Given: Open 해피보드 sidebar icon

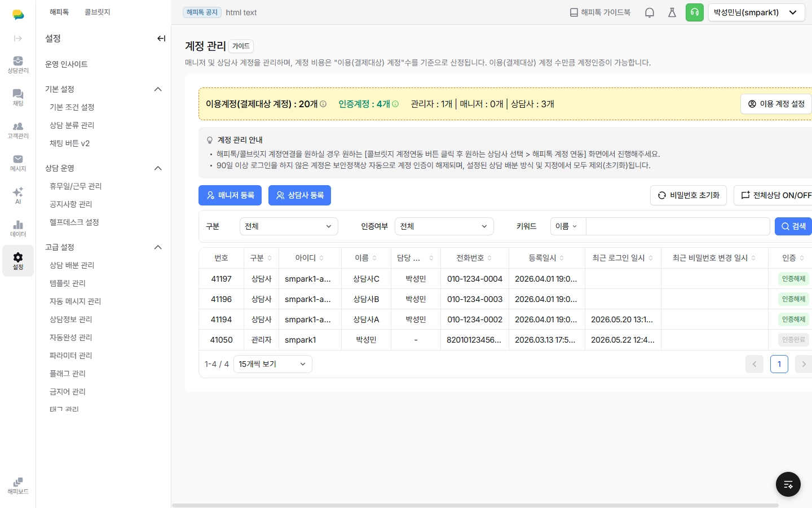Looking at the screenshot, I should (18, 485).
